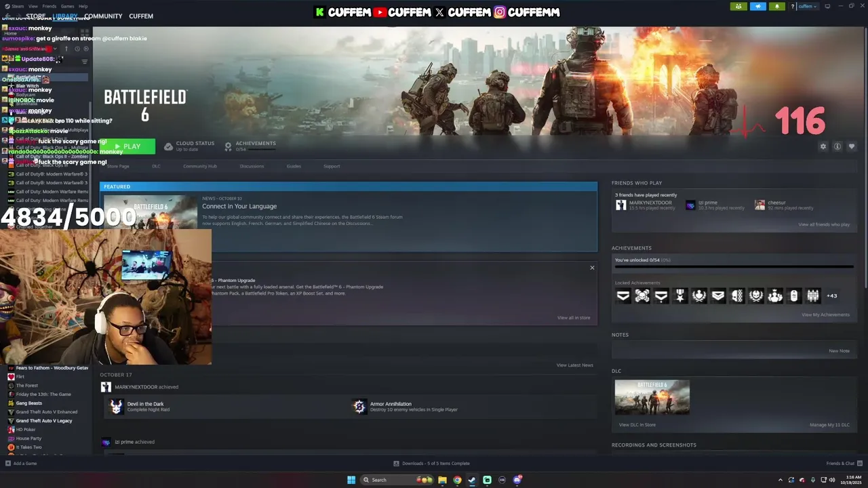Add Battlefield 6 to favorites heart icon
Screen dimensions: 868x488
click(852, 146)
